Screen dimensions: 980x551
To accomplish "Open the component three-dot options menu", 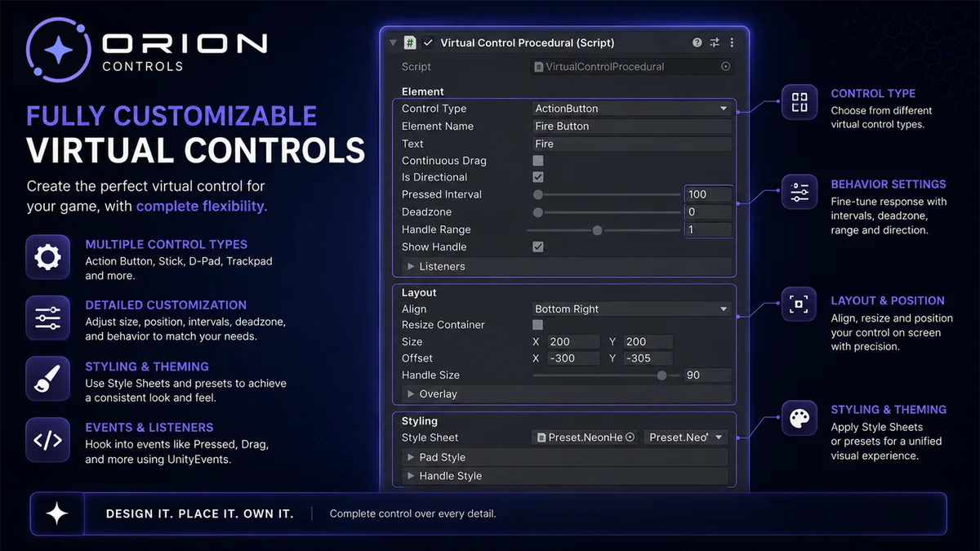I will [x=732, y=42].
